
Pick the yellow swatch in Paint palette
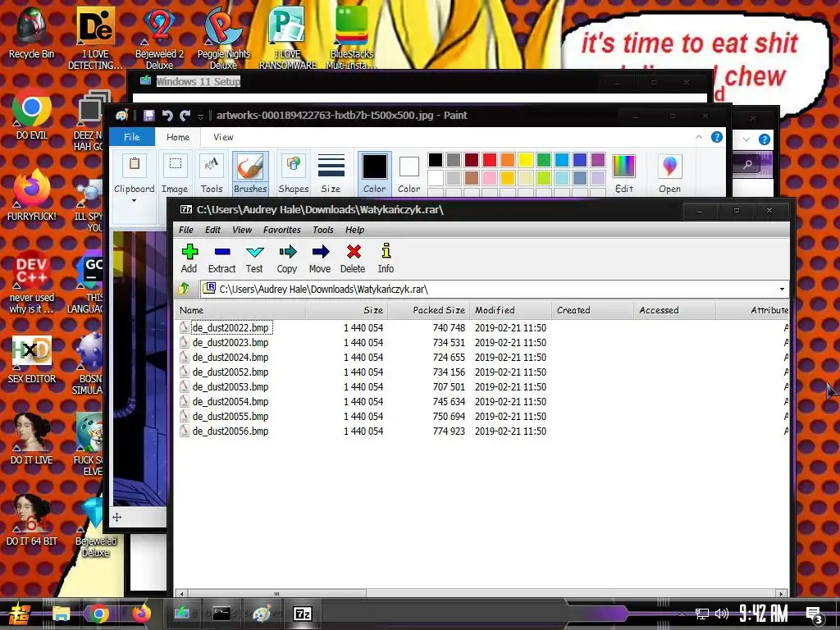[x=526, y=160]
